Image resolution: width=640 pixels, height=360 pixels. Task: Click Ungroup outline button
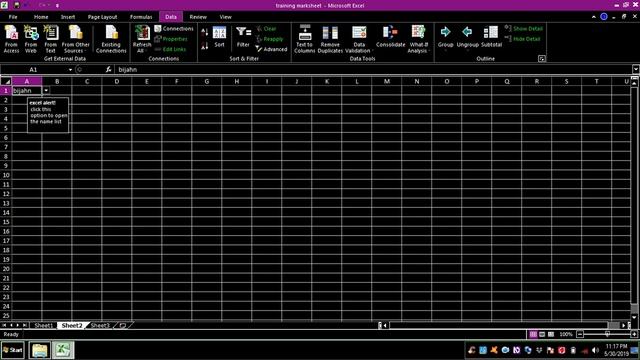[467, 38]
